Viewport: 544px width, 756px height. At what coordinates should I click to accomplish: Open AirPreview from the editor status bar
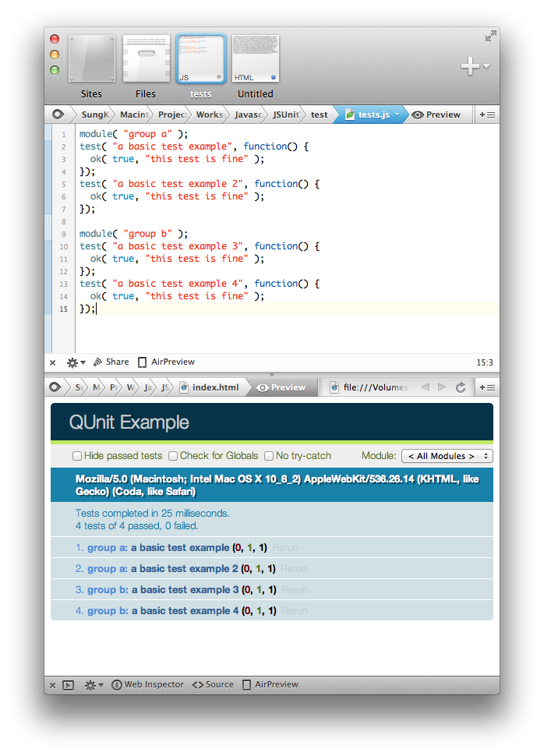[166, 362]
